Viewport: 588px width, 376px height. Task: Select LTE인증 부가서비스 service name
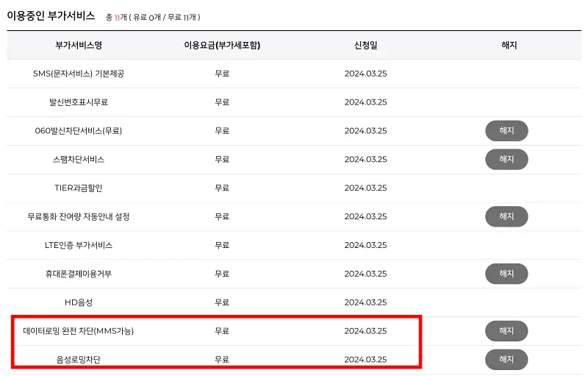(x=79, y=245)
